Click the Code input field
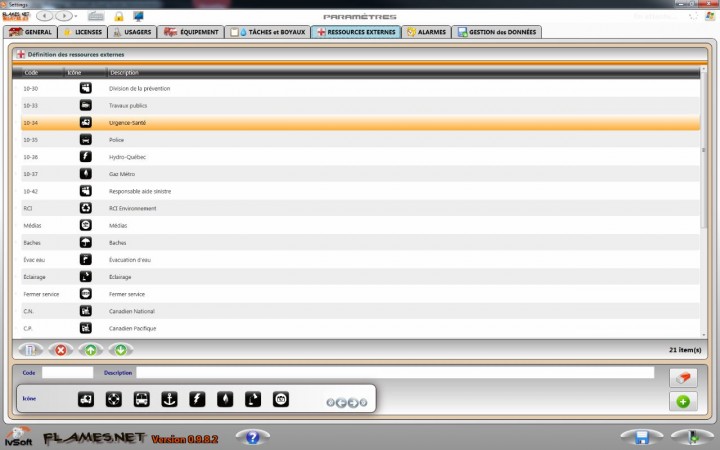This screenshot has height=450, width=720. [x=67, y=372]
